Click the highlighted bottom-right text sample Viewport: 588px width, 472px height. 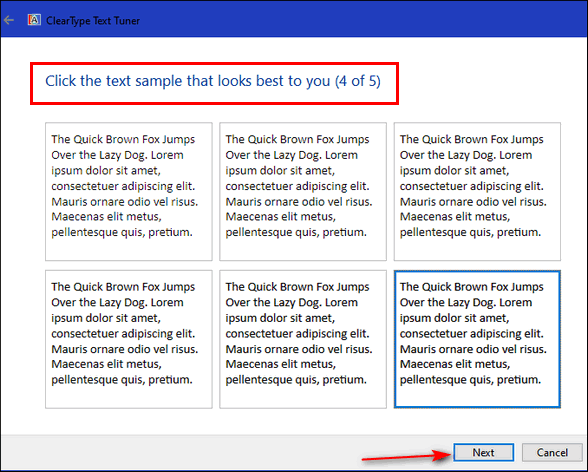tap(477, 339)
